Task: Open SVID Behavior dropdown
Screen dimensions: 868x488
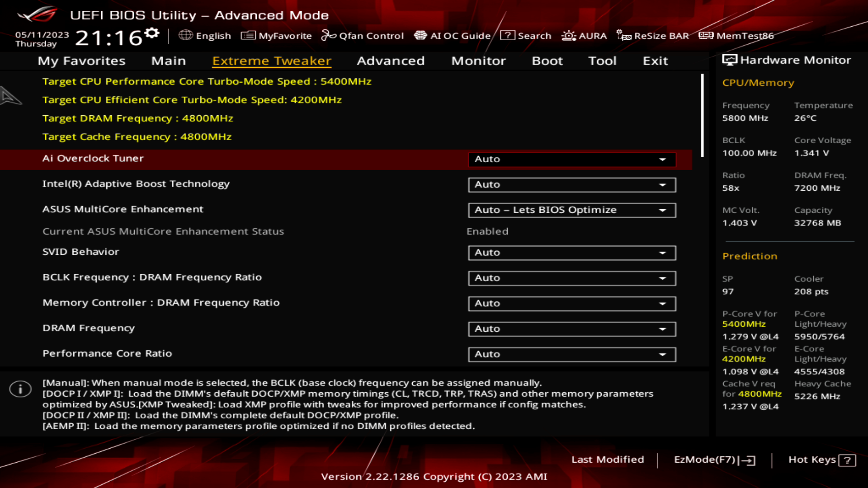Action: pos(572,253)
